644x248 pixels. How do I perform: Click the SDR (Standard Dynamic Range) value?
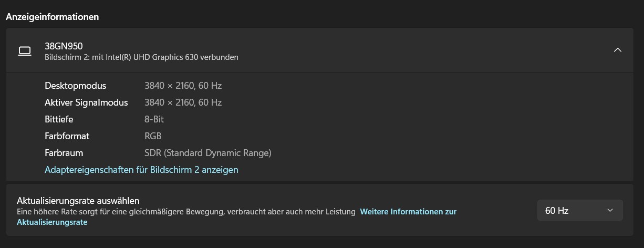207,153
